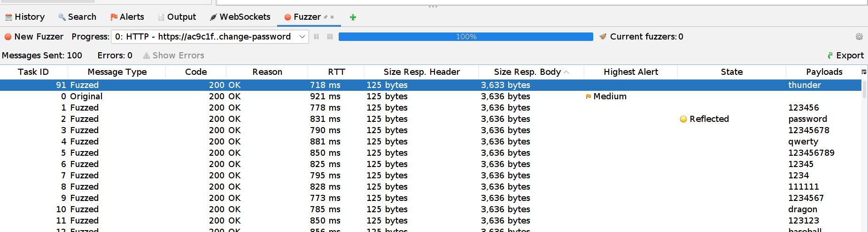Export the fuzzer results
868x232 pixels.
pyautogui.click(x=845, y=56)
